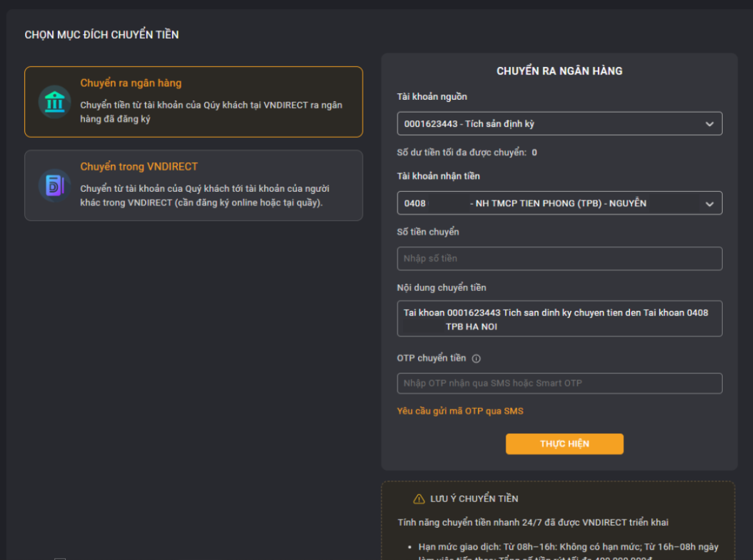Expand the source account chevron arrow
753x560 pixels.
709,124
